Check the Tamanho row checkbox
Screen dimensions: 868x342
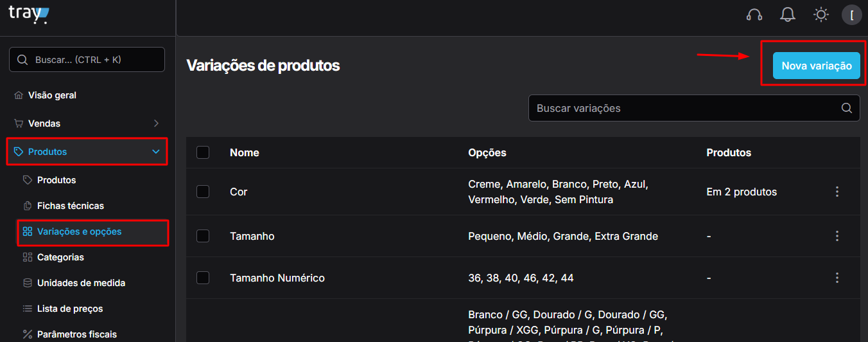[x=203, y=236]
